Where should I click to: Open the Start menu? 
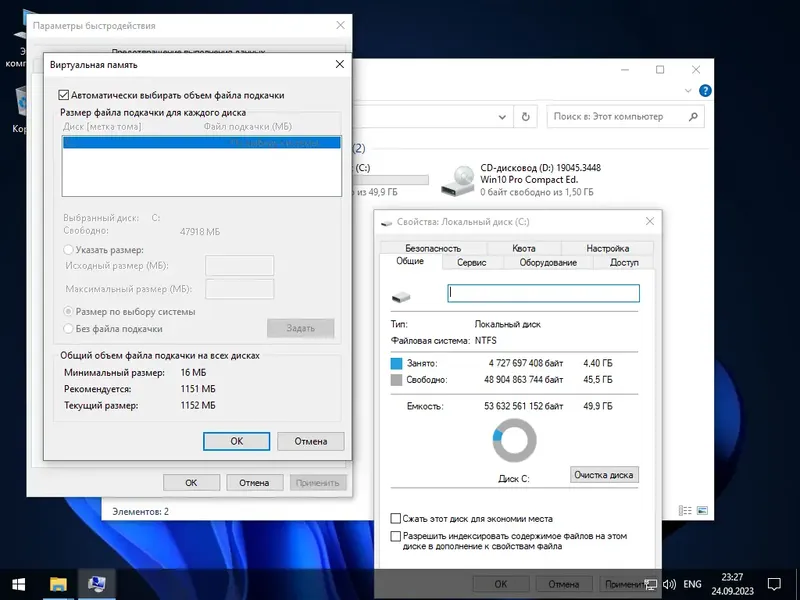20,584
